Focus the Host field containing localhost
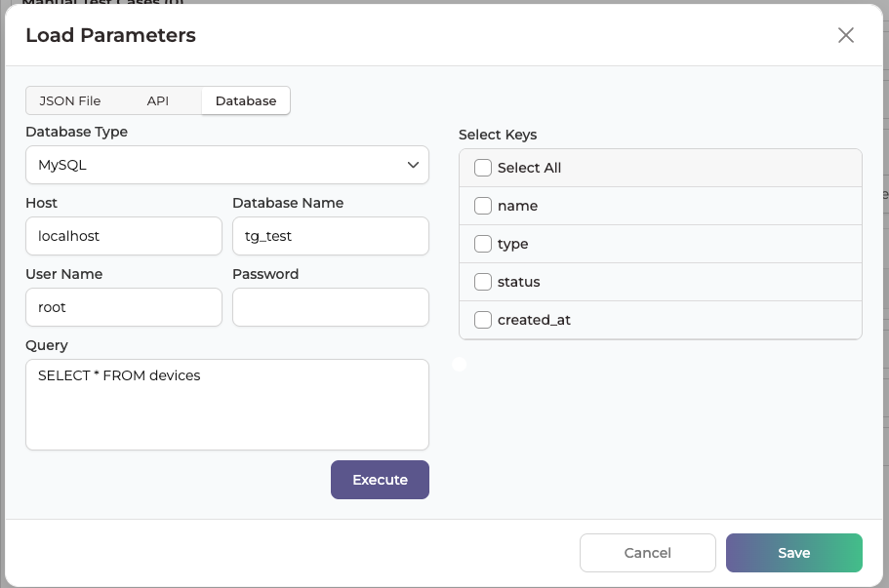The height and width of the screenshot is (588, 889). (x=124, y=236)
